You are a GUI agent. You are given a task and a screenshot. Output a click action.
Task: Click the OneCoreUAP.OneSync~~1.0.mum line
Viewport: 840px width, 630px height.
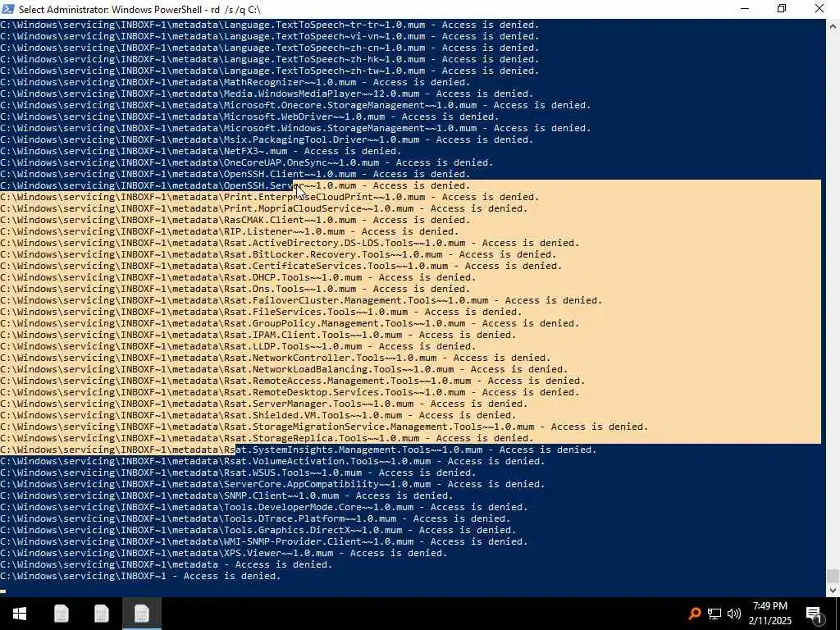tap(246, 162)
